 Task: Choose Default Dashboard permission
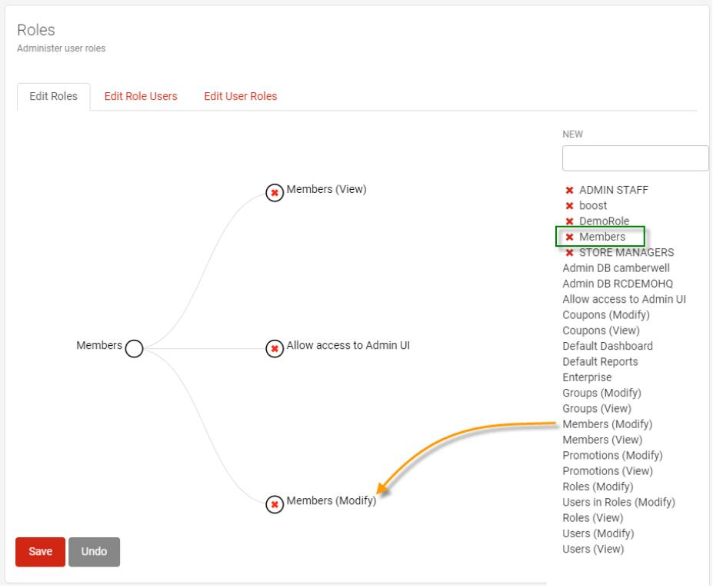coord(608,346)
